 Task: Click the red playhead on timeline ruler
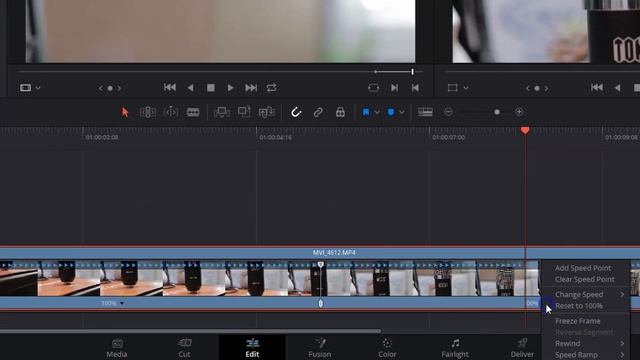point(525,131)
